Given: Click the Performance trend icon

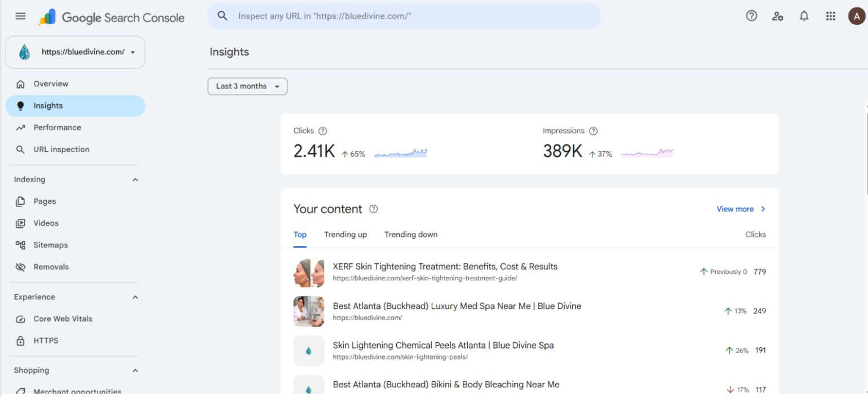Looking at the screenshot, I should click(21, 127).
